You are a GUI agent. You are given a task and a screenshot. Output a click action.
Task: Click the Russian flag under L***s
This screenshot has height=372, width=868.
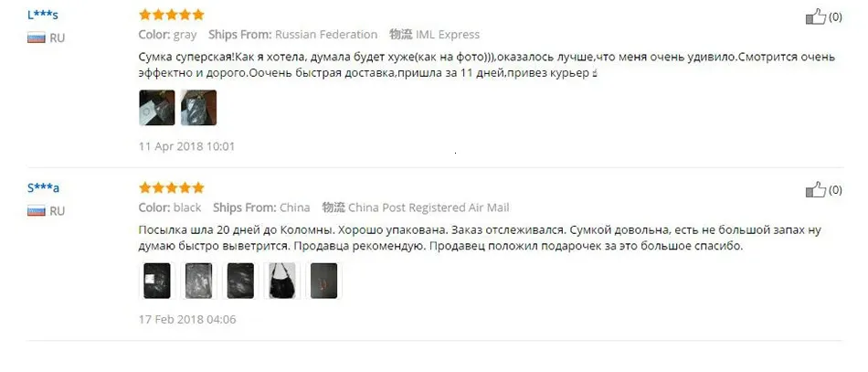[x=36, y=37]
